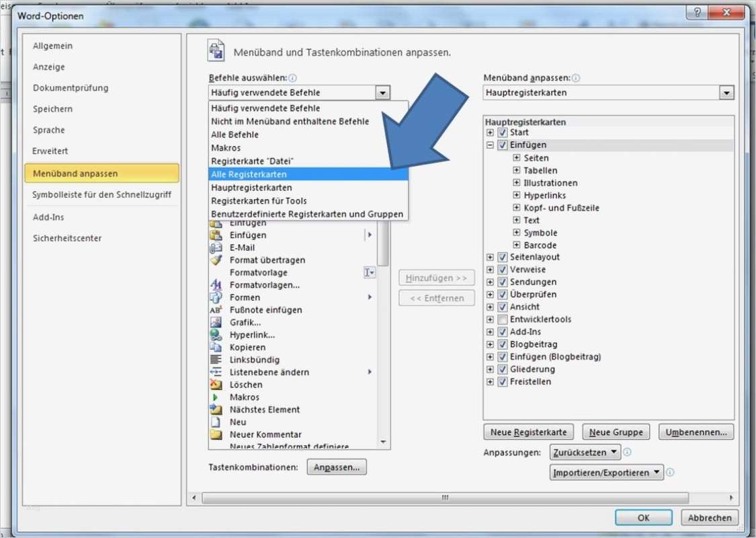The image size is (756, 538).
Task: Confirm with the OK button
Action: pos(643,517)
